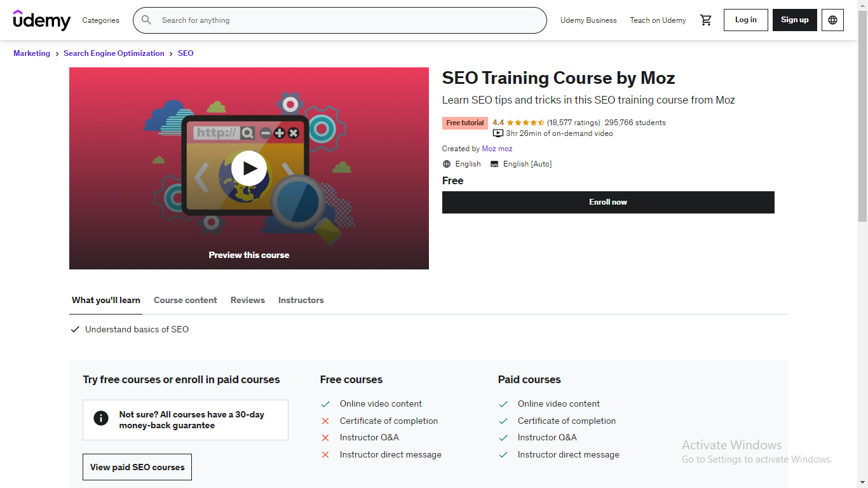Click the 4.4 rating number
The height and width of the screenshot is (488, 868).
[498, 123]
